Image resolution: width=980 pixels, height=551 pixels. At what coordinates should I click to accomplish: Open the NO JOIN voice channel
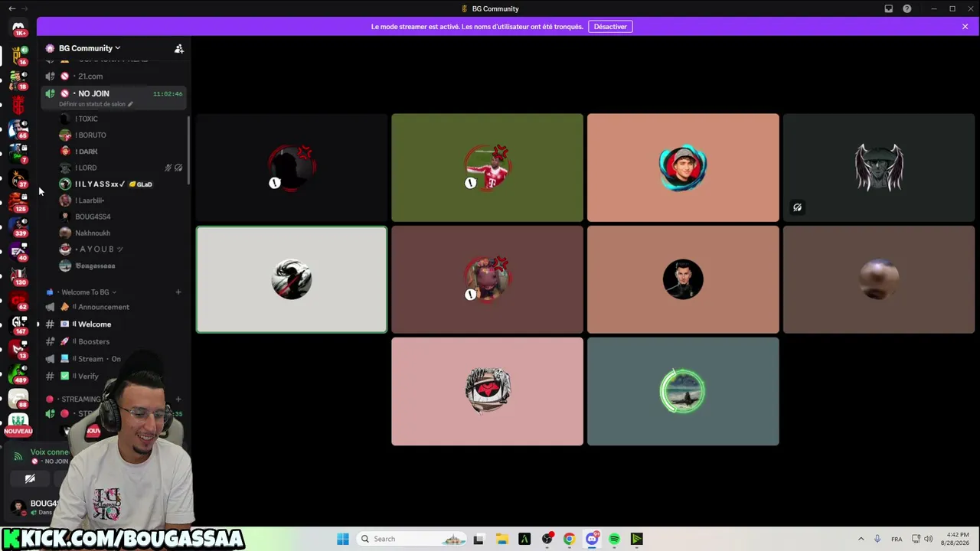point(113,93)
